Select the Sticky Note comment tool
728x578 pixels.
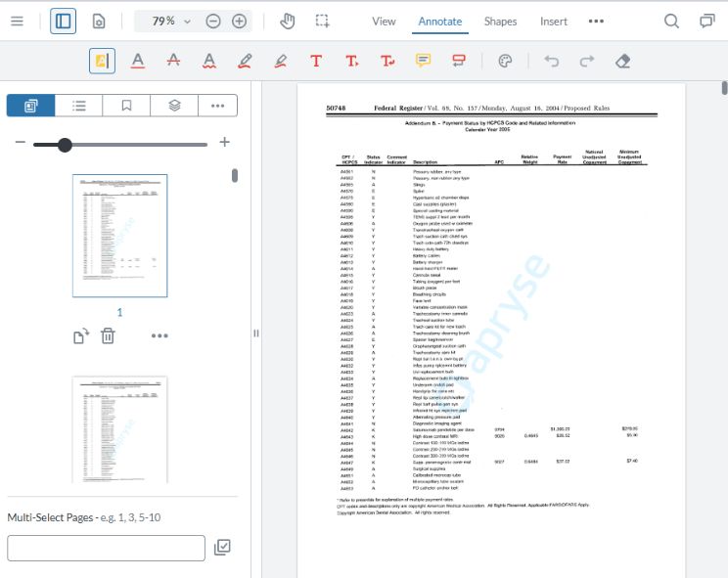point(423,62)
